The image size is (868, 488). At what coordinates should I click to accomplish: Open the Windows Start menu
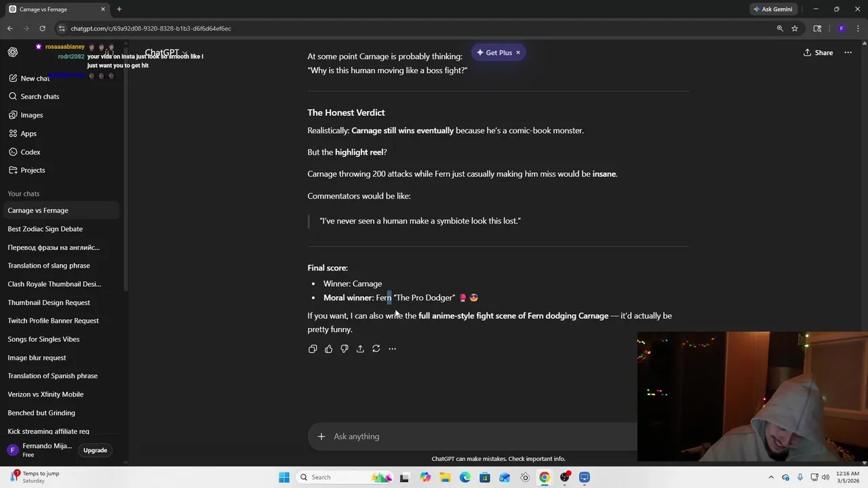point(284,477)
